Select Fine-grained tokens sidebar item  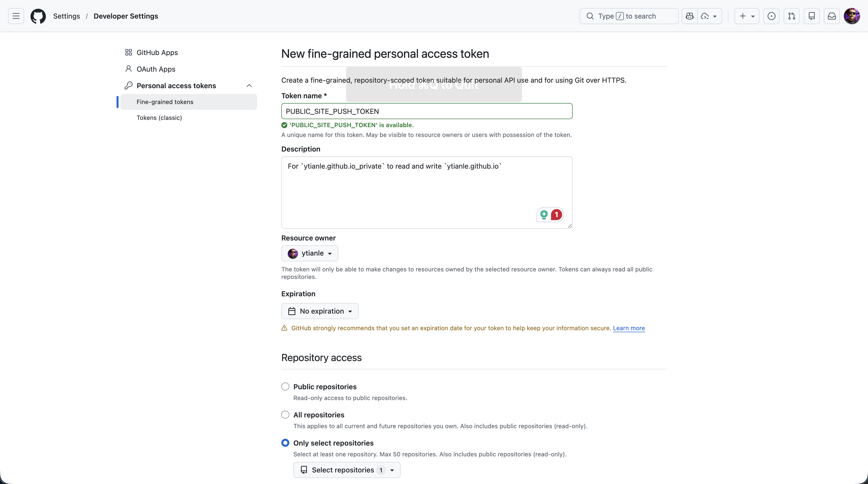point(189,102)
